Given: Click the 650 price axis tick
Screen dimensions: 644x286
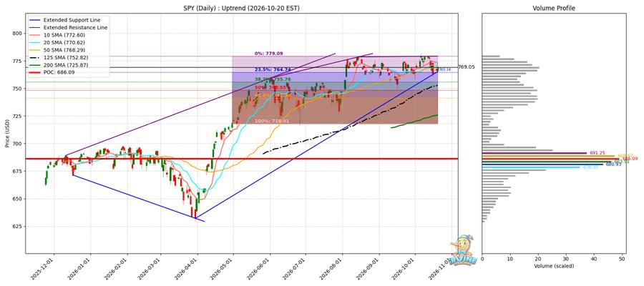Looking at the screenshot, I should (19, 199).
